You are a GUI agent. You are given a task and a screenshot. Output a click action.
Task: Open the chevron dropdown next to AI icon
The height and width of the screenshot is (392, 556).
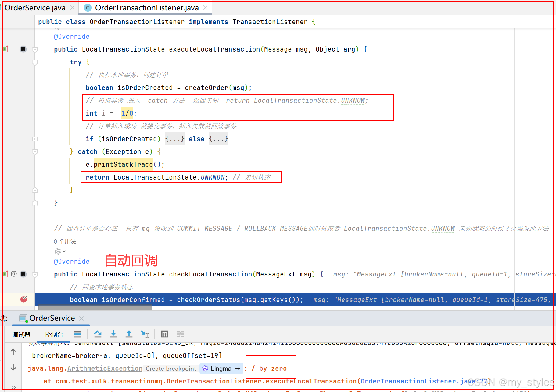click(x=64, y=251)
